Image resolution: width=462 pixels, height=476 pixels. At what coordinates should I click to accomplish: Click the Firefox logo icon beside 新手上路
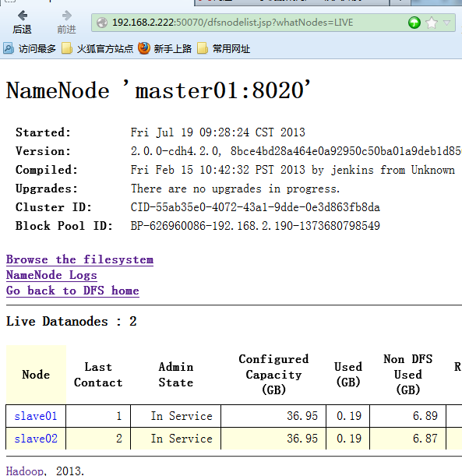(x=144, y=48)
